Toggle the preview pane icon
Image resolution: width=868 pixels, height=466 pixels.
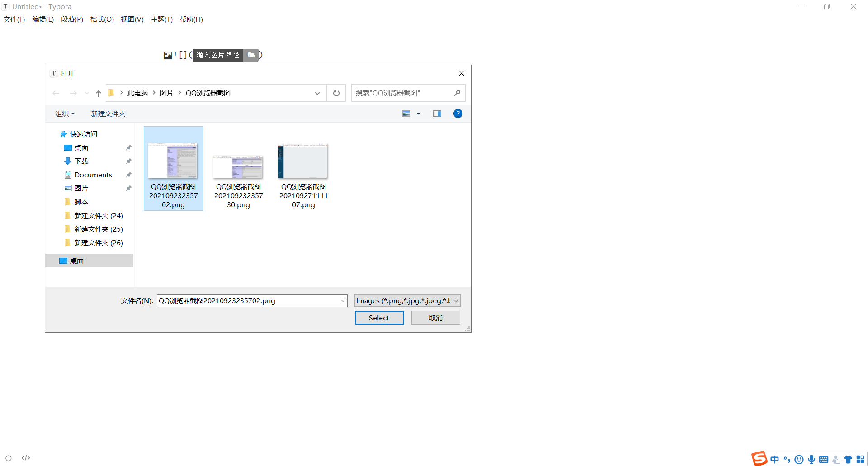[437, 114]
